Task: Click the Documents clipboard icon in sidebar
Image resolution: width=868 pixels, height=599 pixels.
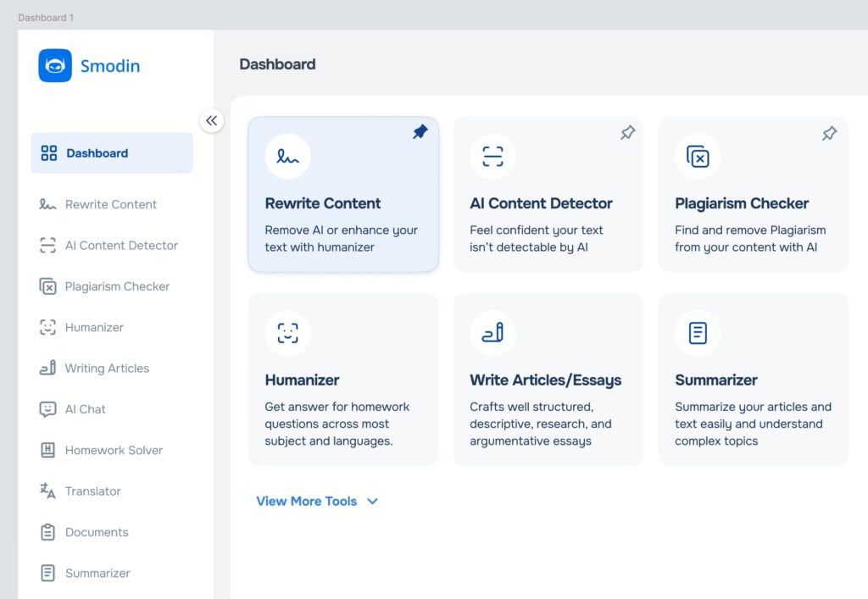Action: (x=47, y=532)
